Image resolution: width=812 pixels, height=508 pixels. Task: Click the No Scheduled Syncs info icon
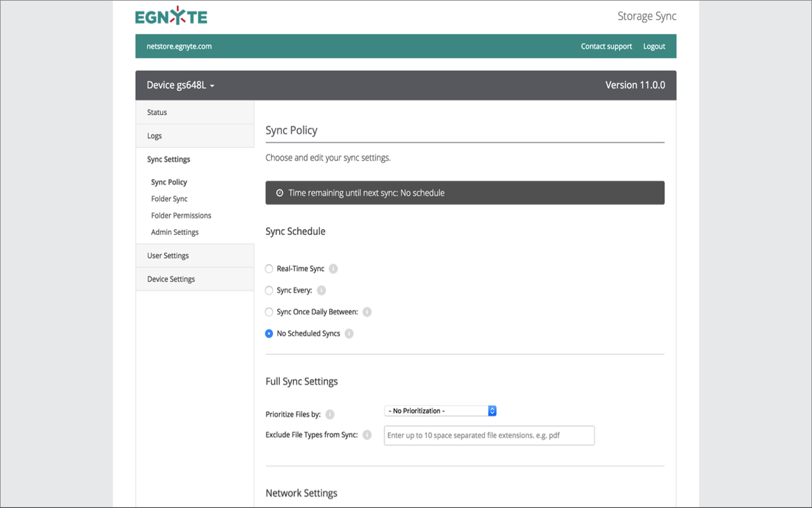pos(348,333)
